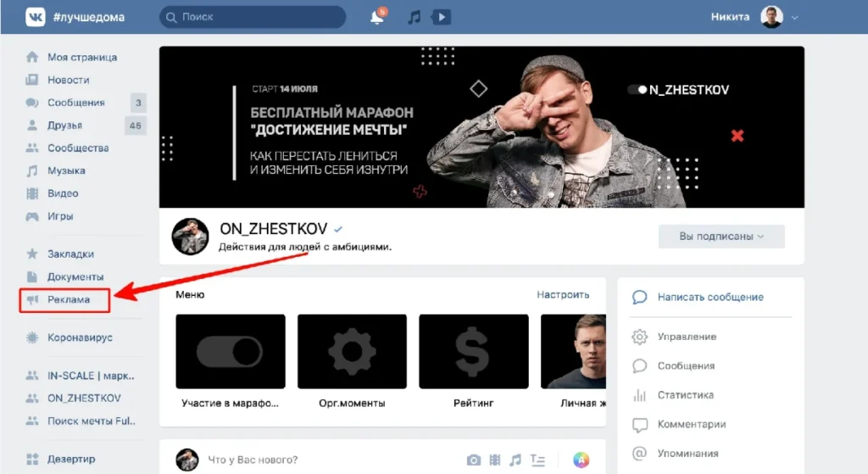Image resolution: width=868 pixels, height=474 pixels.
Task: Open IN-SCALE community shortcut
Action: [91, 376]
